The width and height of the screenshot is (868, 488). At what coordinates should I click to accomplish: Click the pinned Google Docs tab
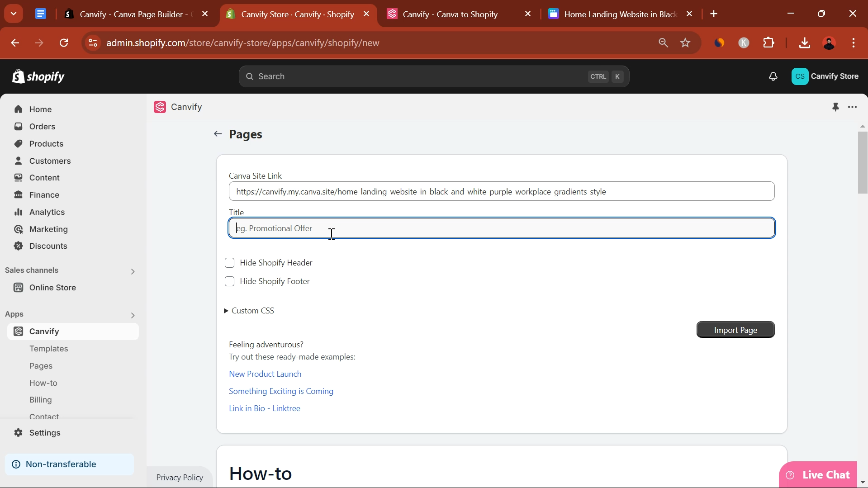tap(41, 14)
